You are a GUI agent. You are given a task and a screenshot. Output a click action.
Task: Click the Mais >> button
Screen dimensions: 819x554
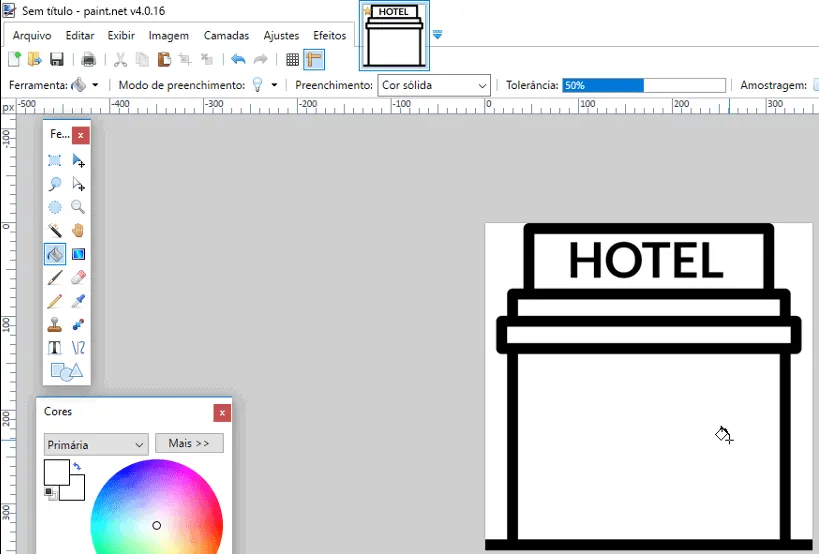189,443
